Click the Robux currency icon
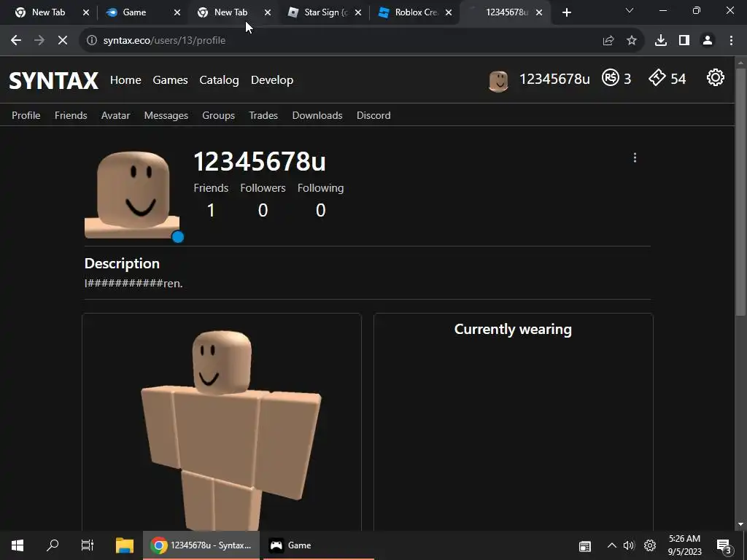 click(x=611, y=77)
